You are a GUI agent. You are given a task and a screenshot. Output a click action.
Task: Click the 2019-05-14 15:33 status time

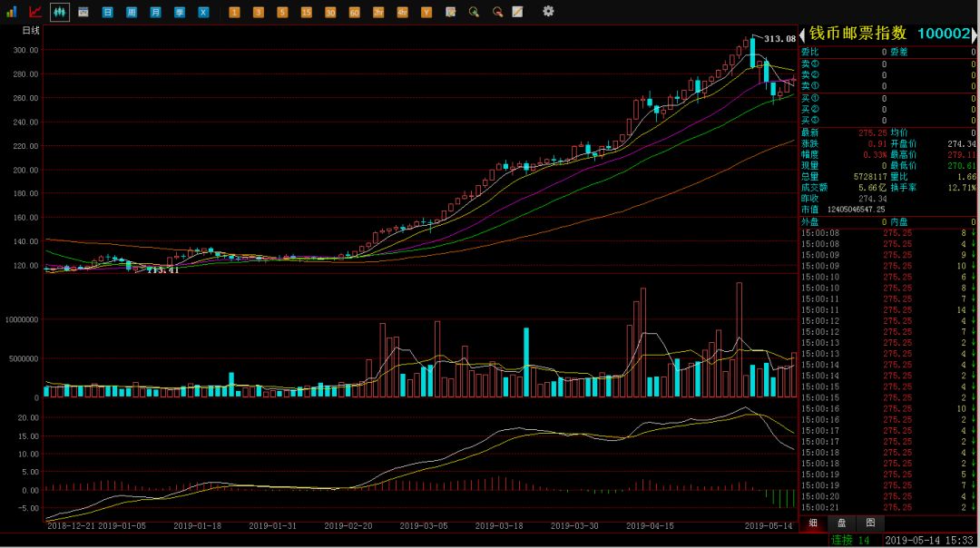[929, 540]
